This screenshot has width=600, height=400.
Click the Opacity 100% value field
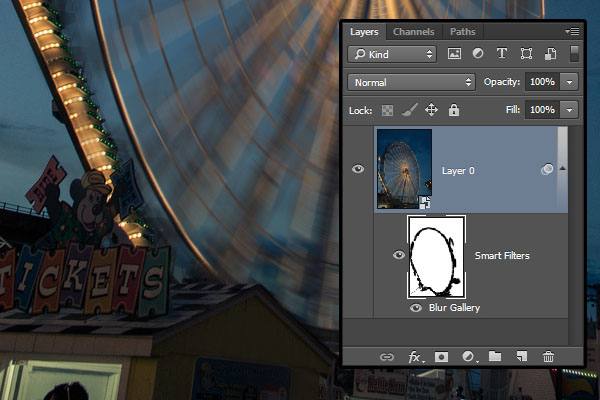click(542, 82)
